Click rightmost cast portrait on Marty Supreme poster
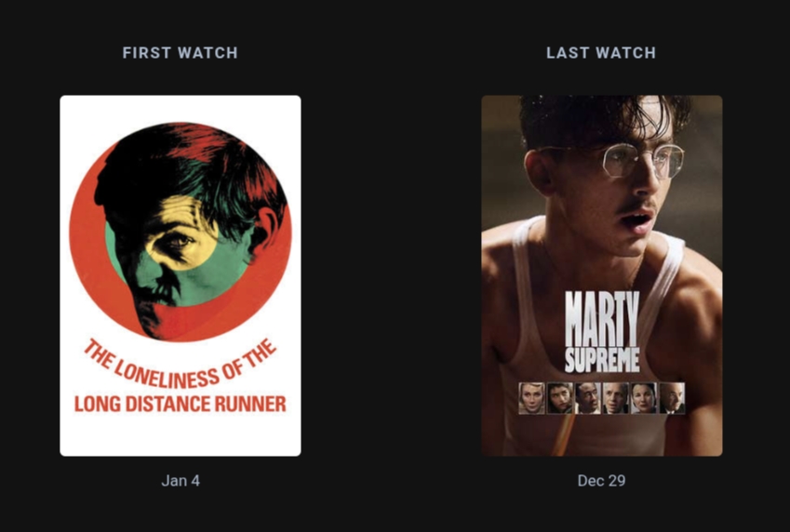Image resolution: width=790 pixels, height=532 pixels. [x=672, y=398]
